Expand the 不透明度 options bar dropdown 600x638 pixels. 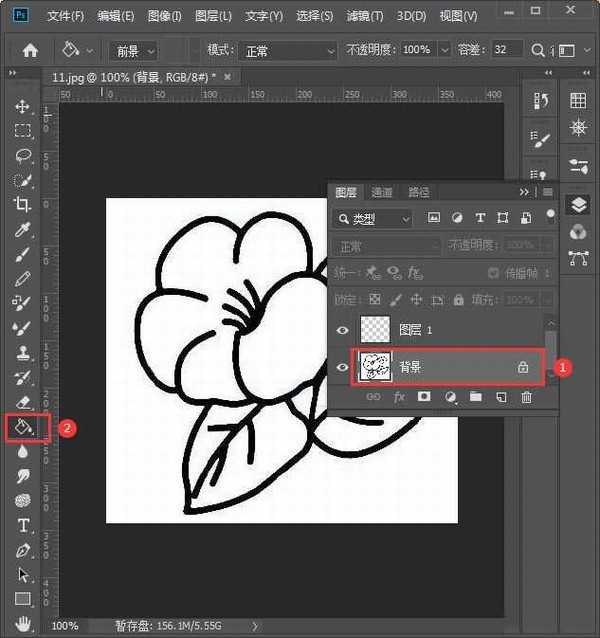[444, 50]
